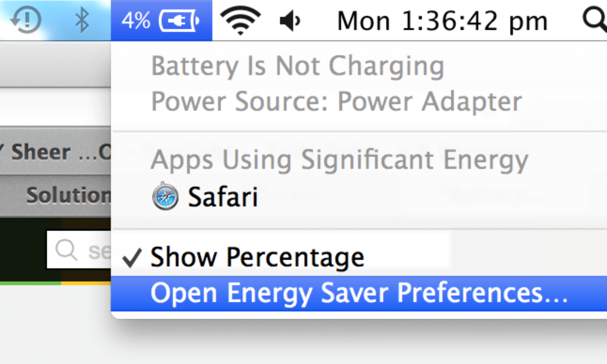Click the 4% battery percentage text
Viewport: 607px width, 364px height.
tap(136, 21)
